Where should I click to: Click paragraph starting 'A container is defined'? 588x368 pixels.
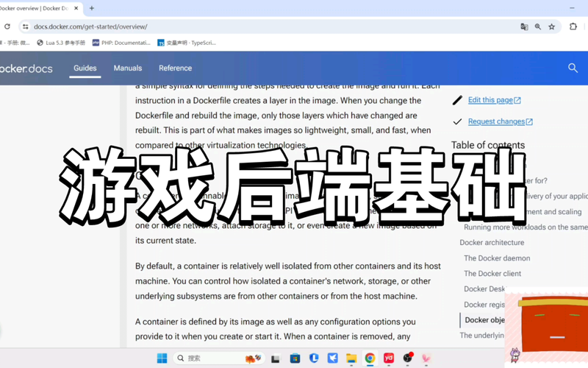point(275,329)
